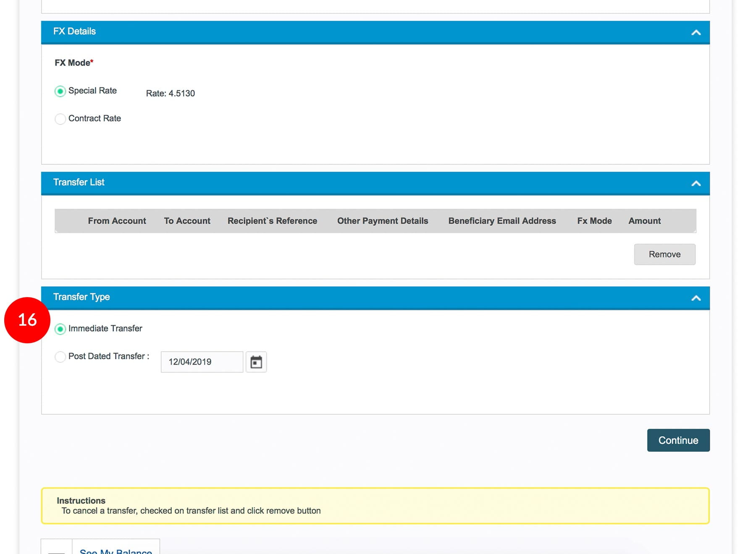
Task: Select Immediate Transfer radio button
Action: pos(60,329)
